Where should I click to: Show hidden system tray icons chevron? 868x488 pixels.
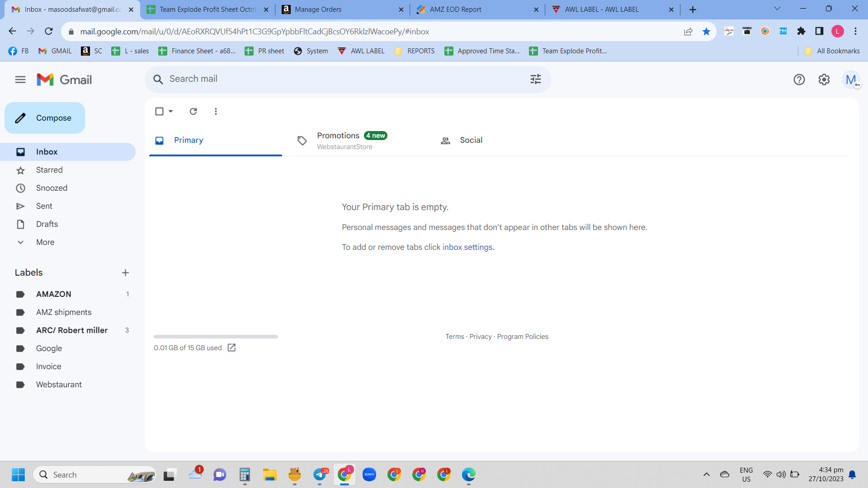pos(707,474)
